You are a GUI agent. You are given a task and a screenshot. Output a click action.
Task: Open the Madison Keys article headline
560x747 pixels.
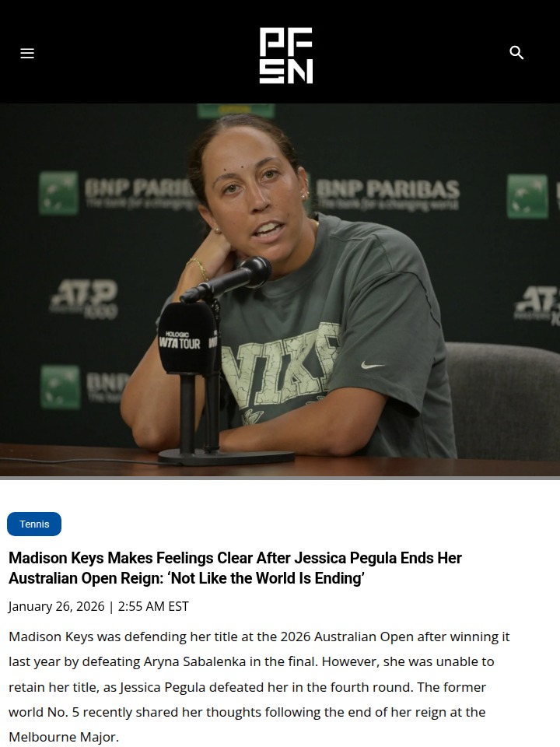tap(235, 568)
